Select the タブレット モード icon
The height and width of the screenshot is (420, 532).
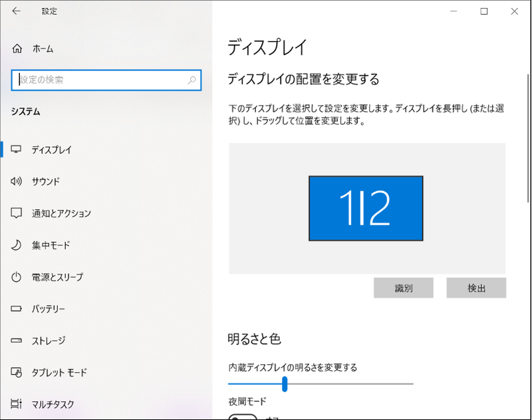tap(16, 372)
